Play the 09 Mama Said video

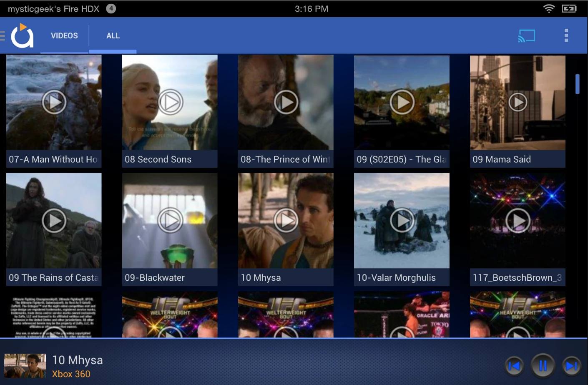(518, 102)
